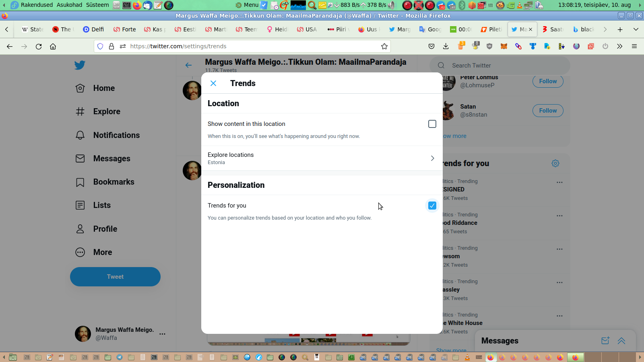Follow the Satan account
The height and width of the screenshot is (362, 644).
pos(548,111)
